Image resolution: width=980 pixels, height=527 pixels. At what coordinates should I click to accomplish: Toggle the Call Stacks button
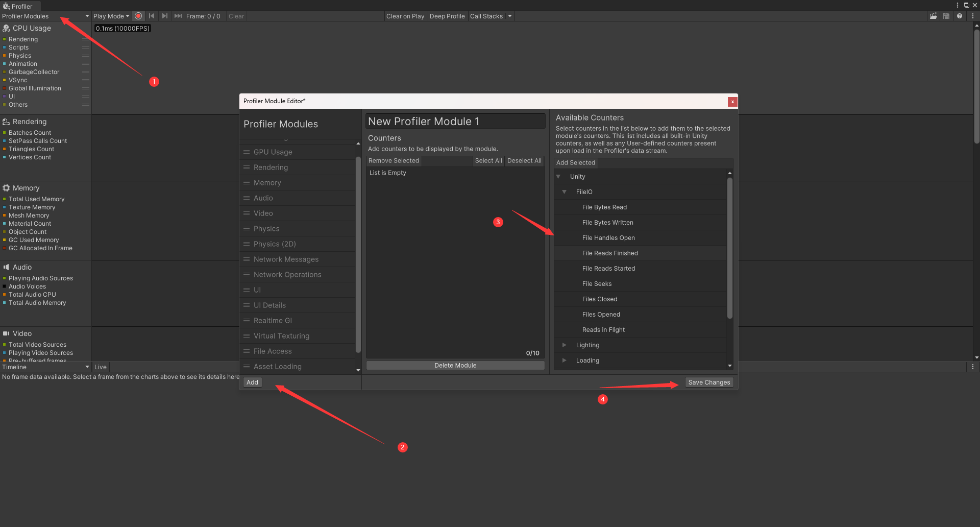486,16
